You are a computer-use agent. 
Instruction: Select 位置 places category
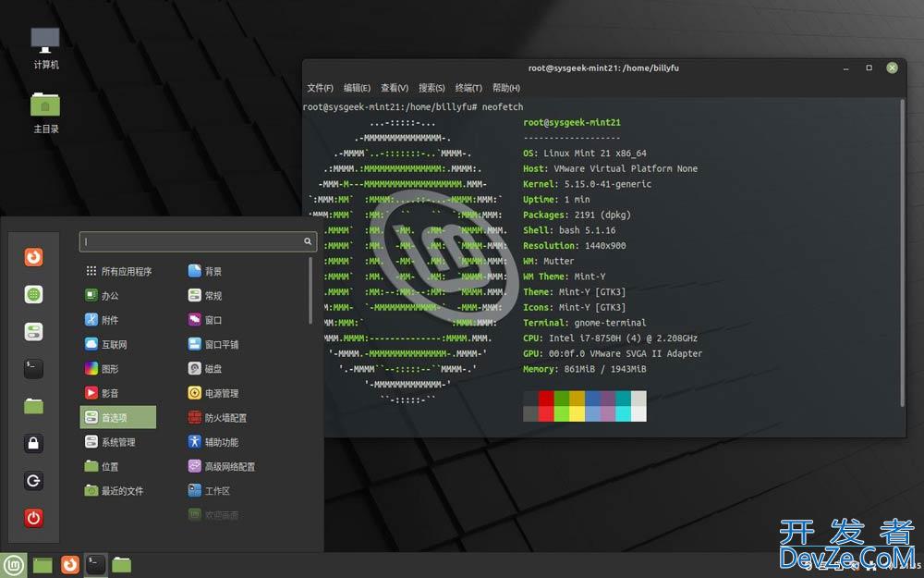tap(102, 466)
